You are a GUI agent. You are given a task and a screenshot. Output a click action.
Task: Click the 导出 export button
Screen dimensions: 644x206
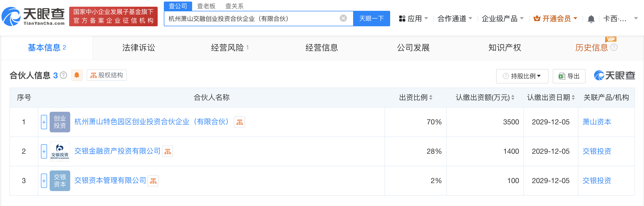[x=569, y=76]
